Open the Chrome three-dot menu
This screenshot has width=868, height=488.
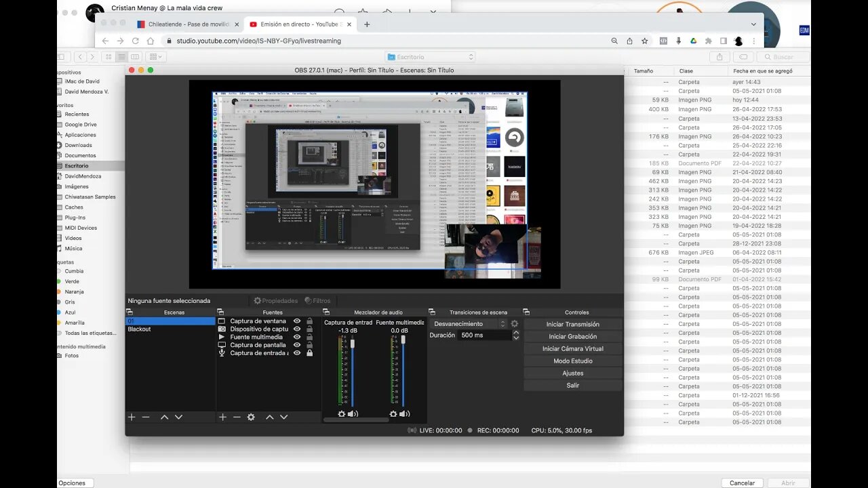pos(753,41)
